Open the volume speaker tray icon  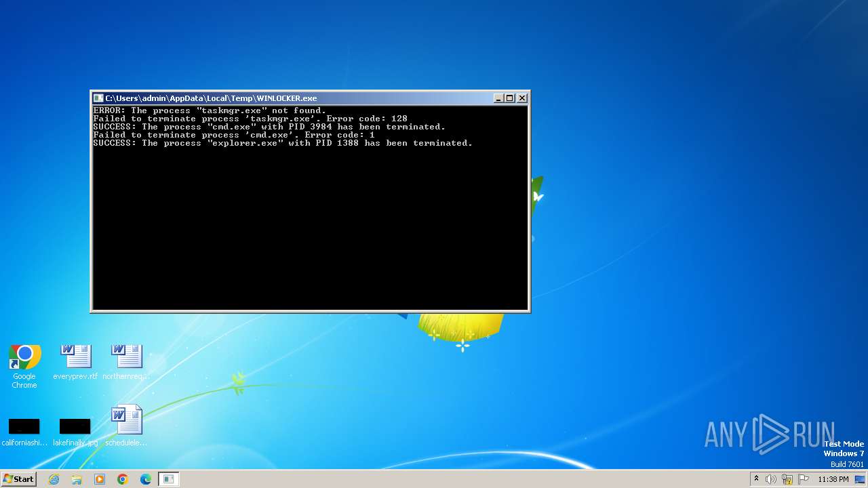pyautogui.click(x=771, y=479)
